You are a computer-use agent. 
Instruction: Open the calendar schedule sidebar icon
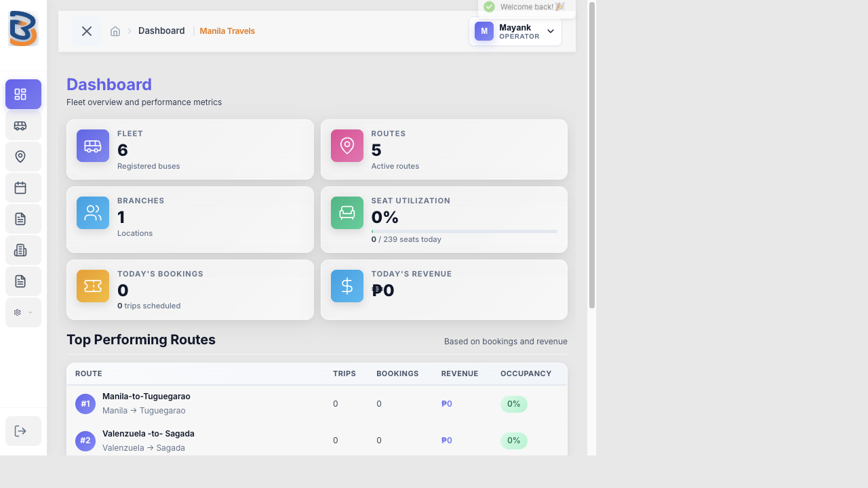coord(23,188)
